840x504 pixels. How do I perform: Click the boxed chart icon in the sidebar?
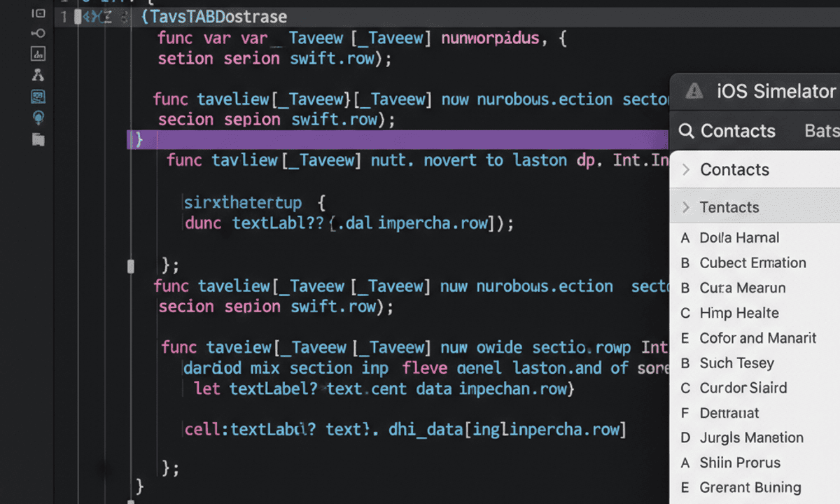[x=38, y=53]
